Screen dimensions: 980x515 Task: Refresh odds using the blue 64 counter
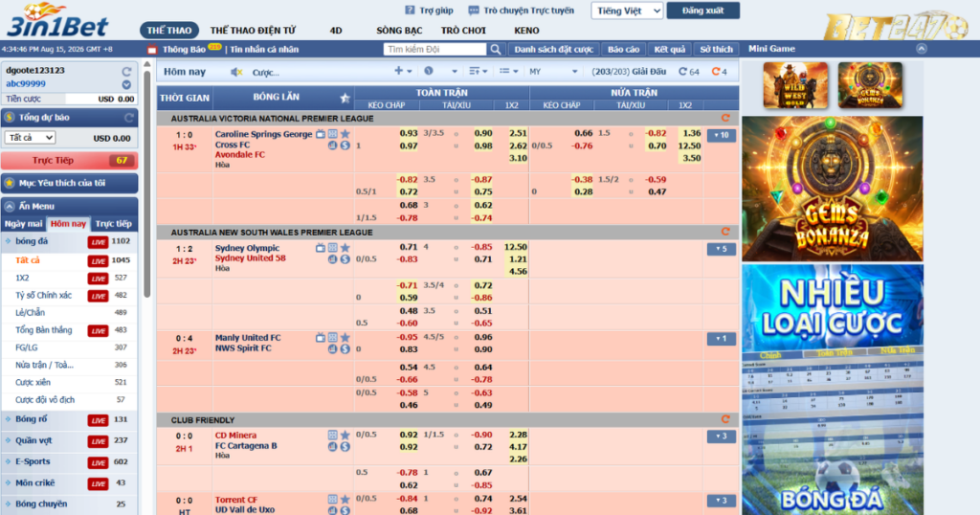click(689, 72)
